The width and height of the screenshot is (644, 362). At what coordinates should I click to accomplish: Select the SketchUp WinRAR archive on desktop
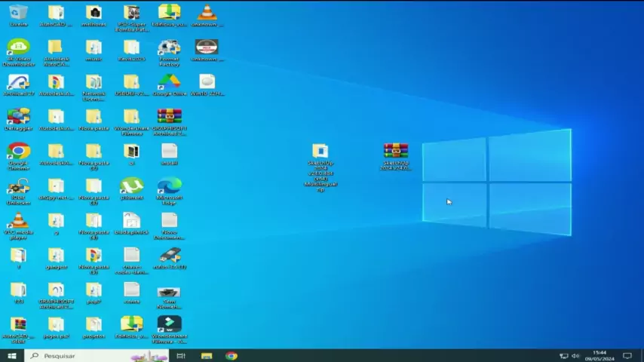396,152
